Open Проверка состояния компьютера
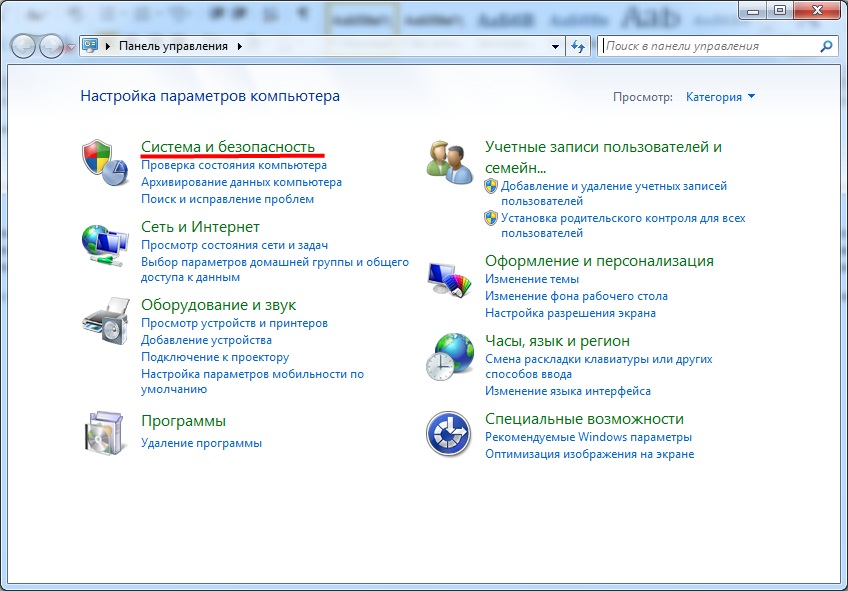 (x=234, y=165)
